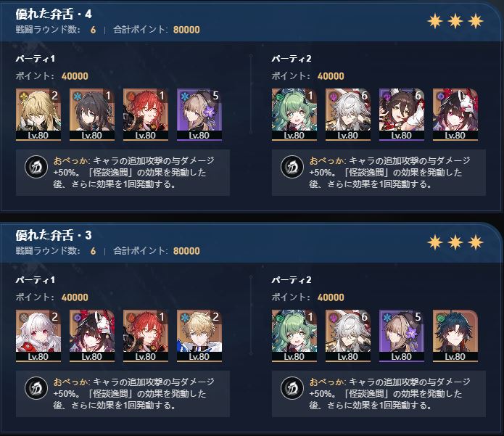Select the white-haired character with eidolon 6 in top Party 2

(348, 115)
